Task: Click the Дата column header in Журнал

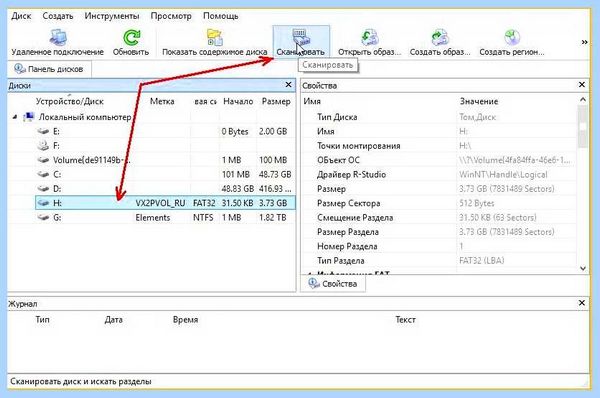Action: point(114,320)
